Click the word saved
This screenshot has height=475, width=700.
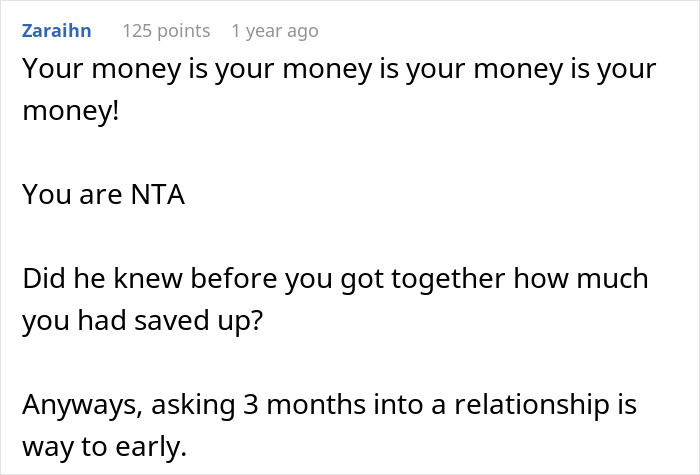(x=172, y=321)
